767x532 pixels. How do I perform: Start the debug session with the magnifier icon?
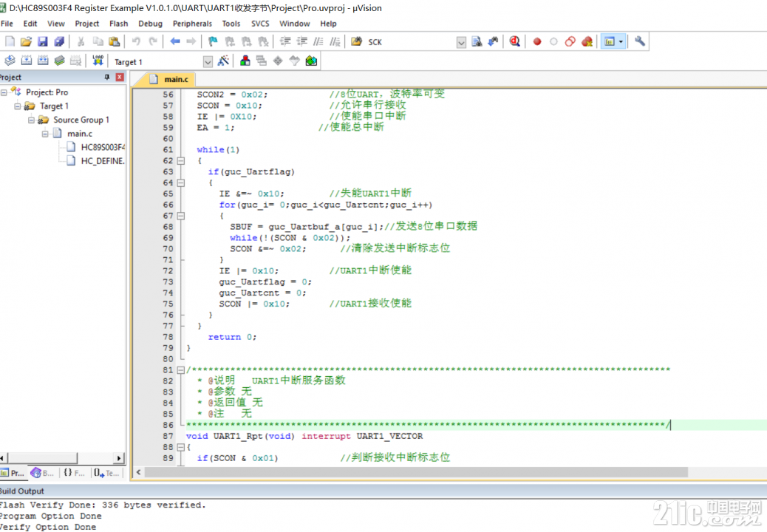514,41
